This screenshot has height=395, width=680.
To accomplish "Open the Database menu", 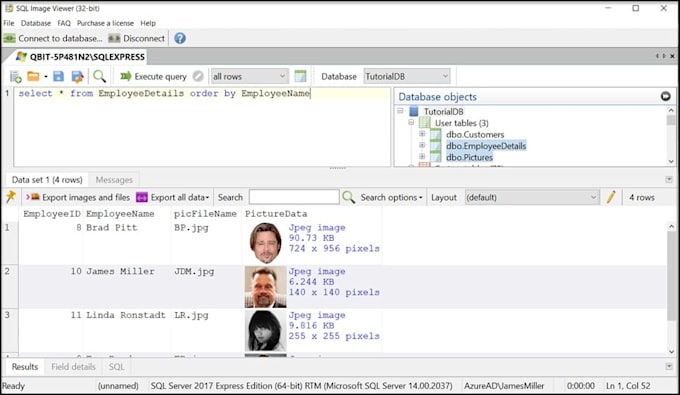I will coord(36,23).
